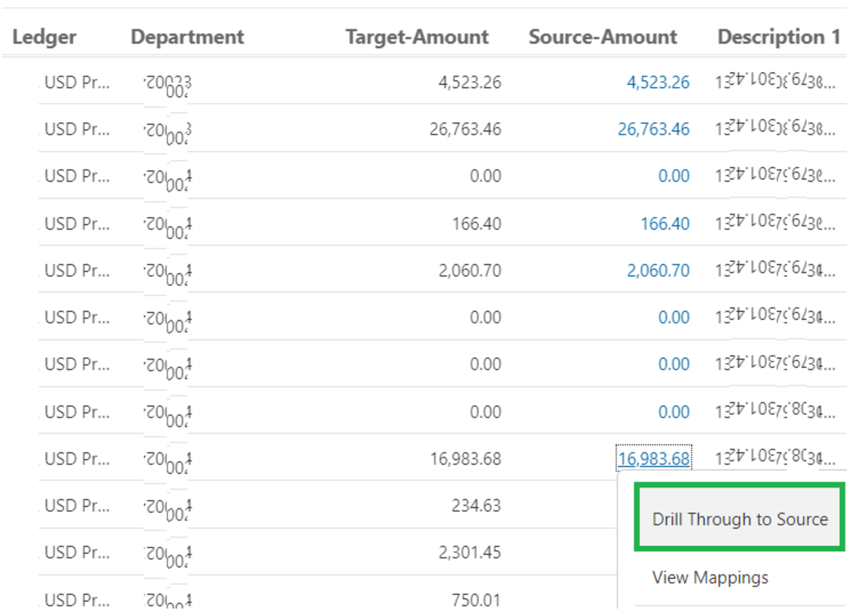The height and width of the screenshot is (616, 847).
Task: Select the 2,060.70 source amount link
Action: (658, 270)
